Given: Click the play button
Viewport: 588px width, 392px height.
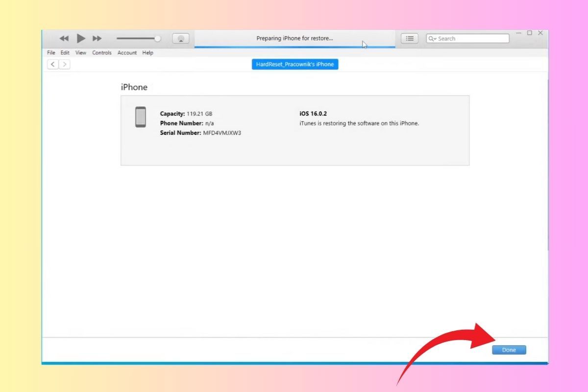Looking at the screenshot, I should click(81, 38).
